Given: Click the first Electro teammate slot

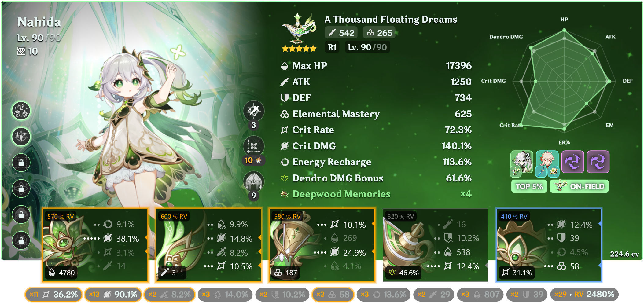Looking at the screenshot, I should click(x=573, y=162).
